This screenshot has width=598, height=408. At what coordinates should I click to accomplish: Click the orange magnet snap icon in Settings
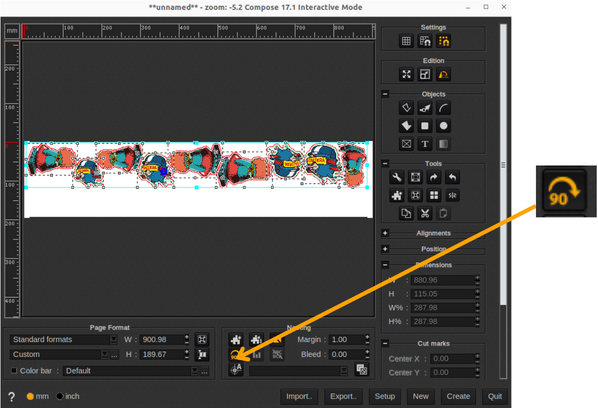(444, 41)
